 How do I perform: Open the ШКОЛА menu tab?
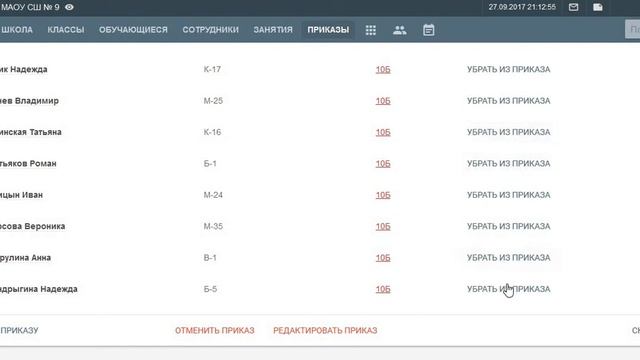17,30
